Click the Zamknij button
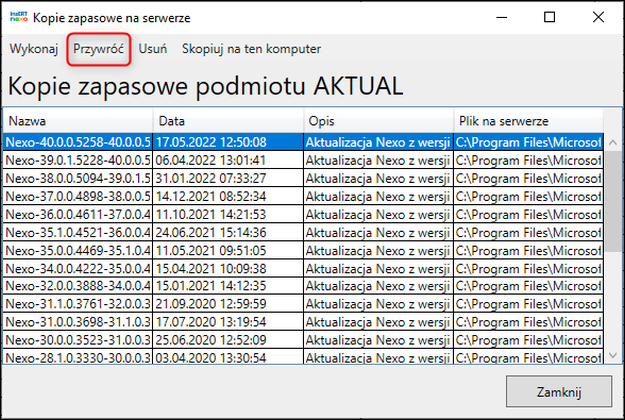Image resolution: width=625 pixels, height=420 pixels. coord(559,392)
